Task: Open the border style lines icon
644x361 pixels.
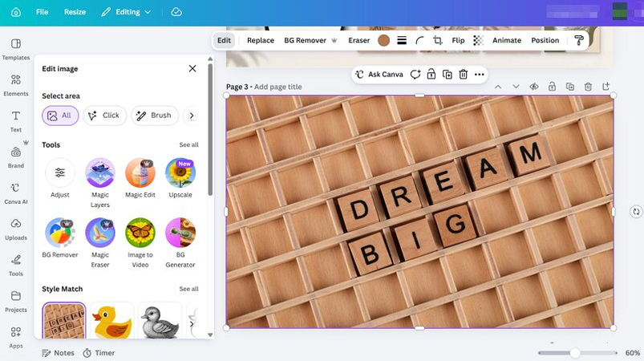Action: tap(402, 40)
